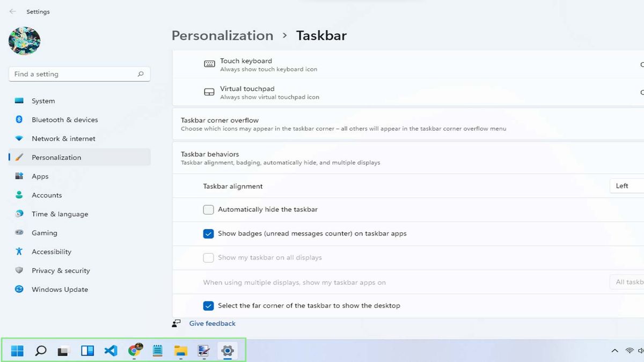
Task: Select Accessibility in the settings sidebar
Action: [52, 252]
